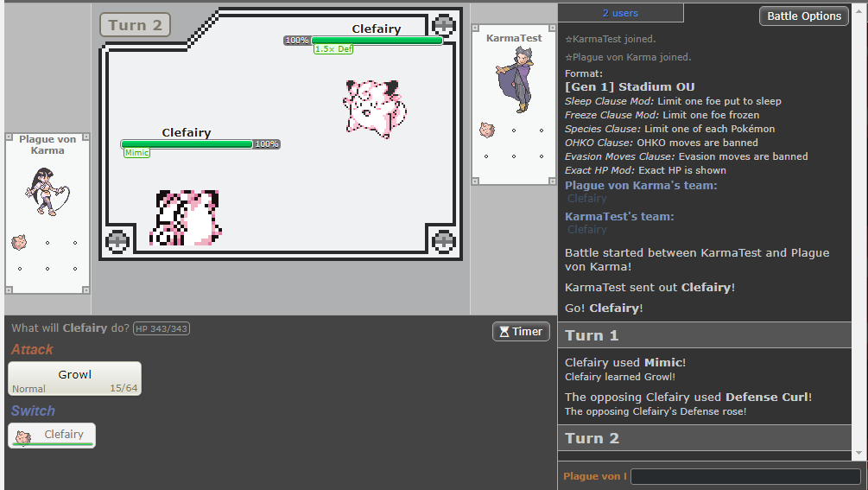Click "Plague von Karma's team:" heading

(x=641, y=186)
